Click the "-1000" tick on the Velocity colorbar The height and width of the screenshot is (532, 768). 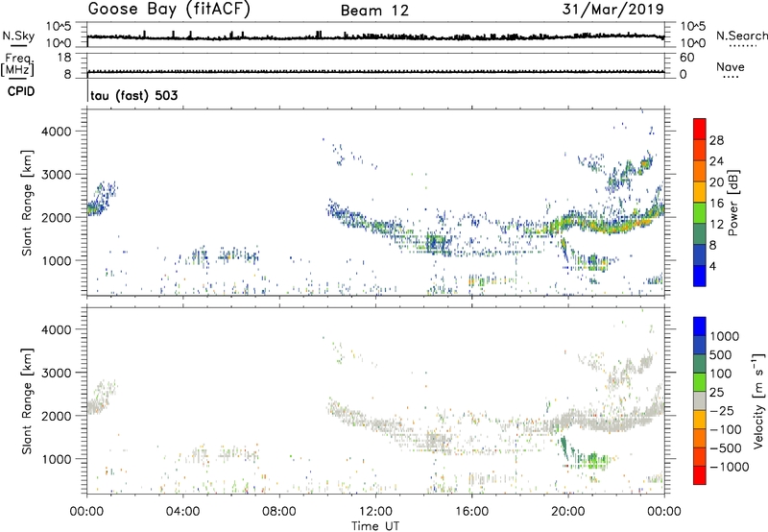click(730, 467)
